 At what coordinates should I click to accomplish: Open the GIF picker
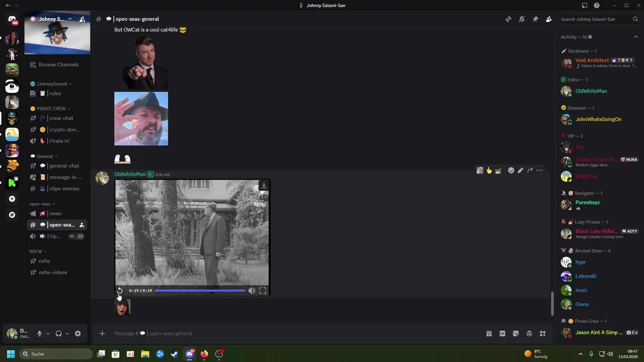502,333
